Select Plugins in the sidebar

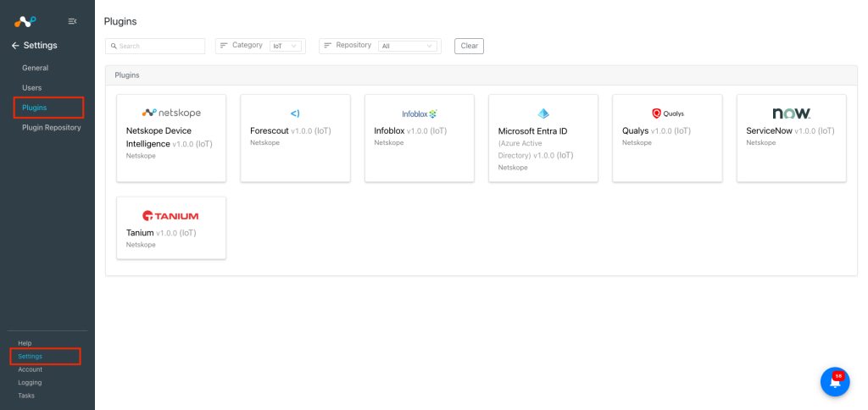click(x=34, y=108)
